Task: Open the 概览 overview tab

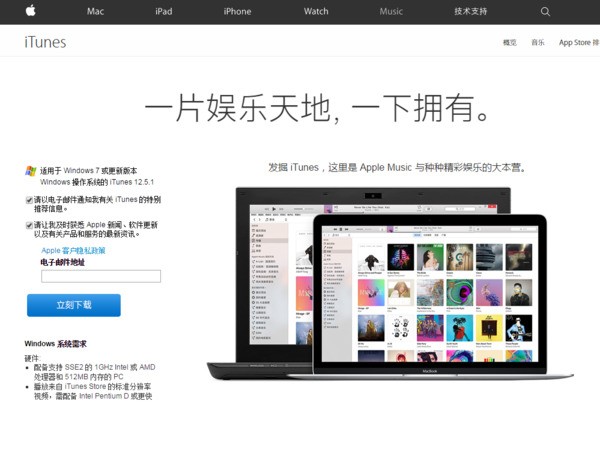Action: click(510, 42)
